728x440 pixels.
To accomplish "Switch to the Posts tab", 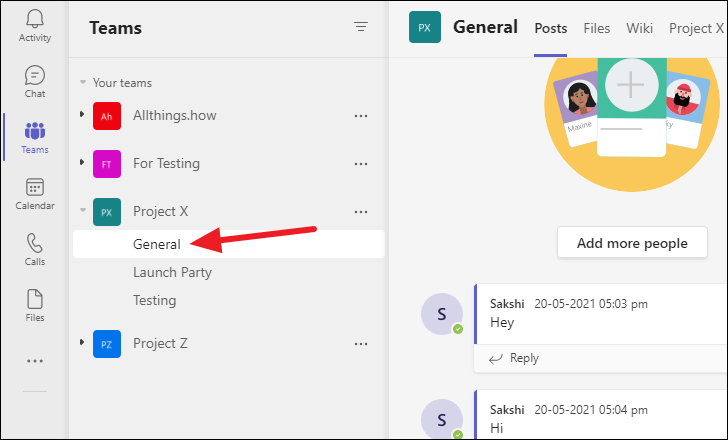I will (x=551, y=28).
